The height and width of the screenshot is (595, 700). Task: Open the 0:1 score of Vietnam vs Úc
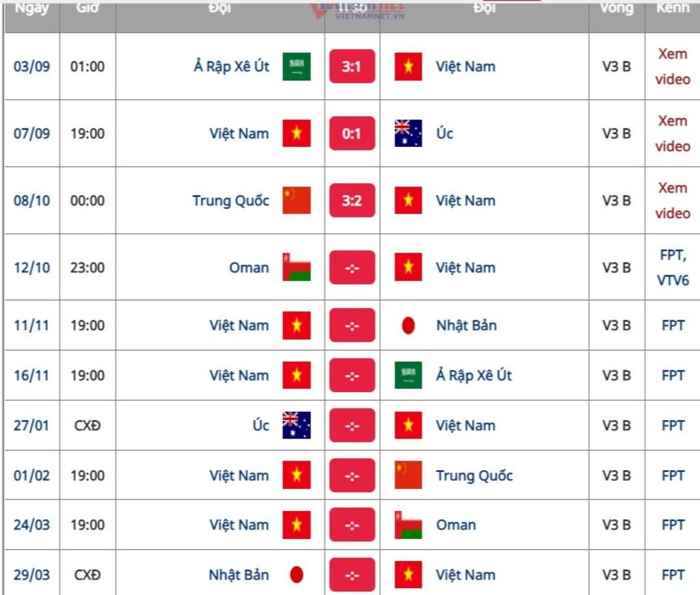pyautogui.click(x=352, y=133)
